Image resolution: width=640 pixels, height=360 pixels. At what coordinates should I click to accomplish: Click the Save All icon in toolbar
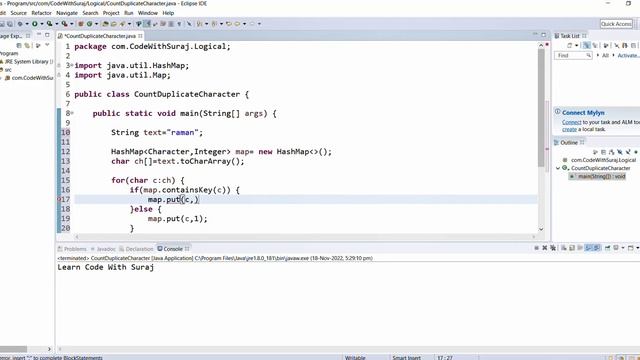tap(10, 24)
